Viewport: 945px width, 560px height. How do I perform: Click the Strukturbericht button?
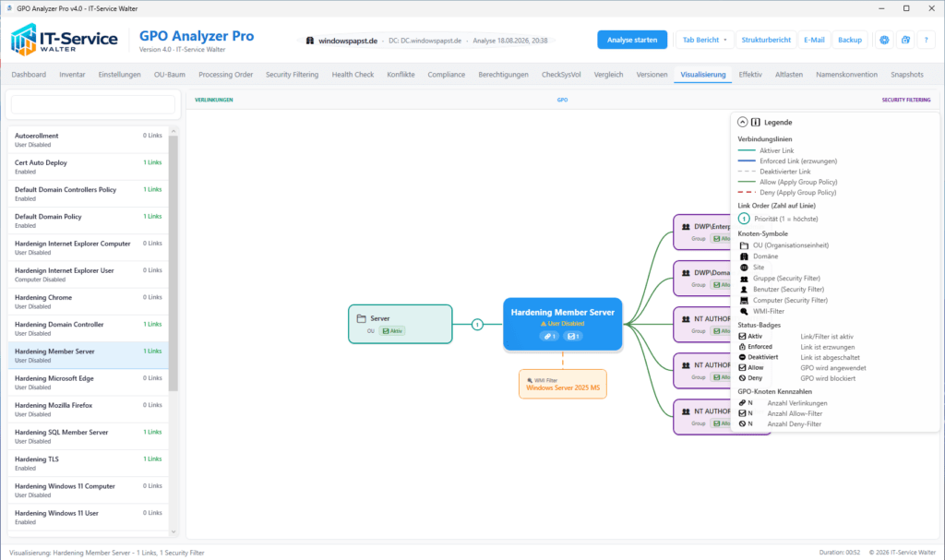[766, 40]
